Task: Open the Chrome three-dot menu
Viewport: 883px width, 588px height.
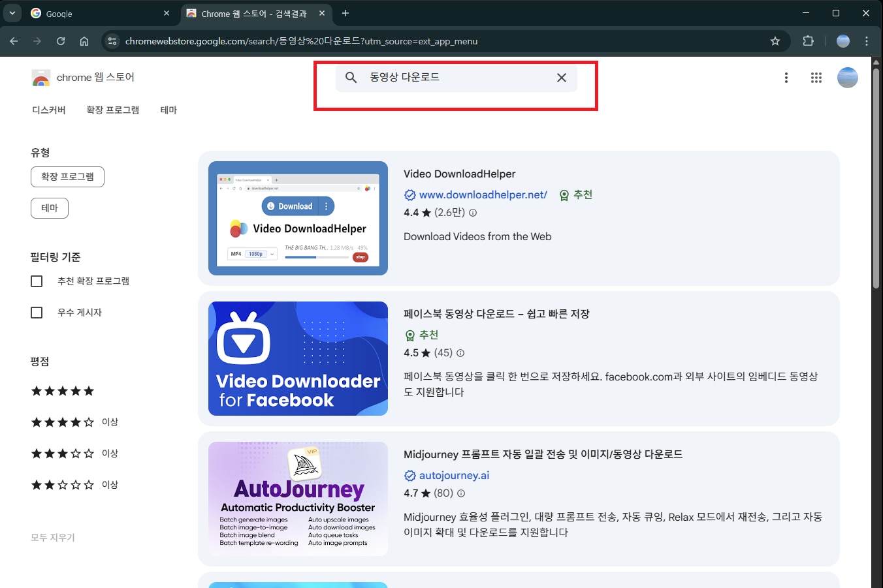Action: 867,41
